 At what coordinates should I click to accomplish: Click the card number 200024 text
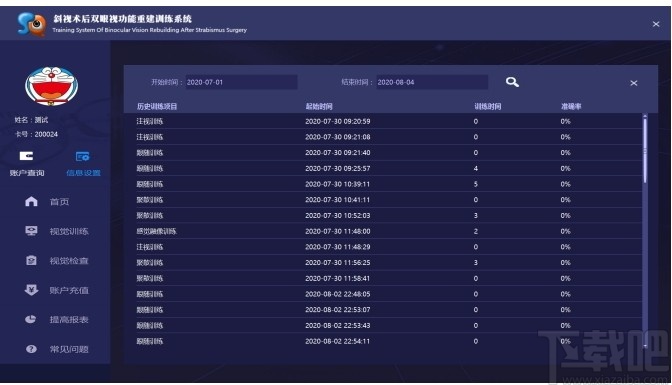(46, 134)
